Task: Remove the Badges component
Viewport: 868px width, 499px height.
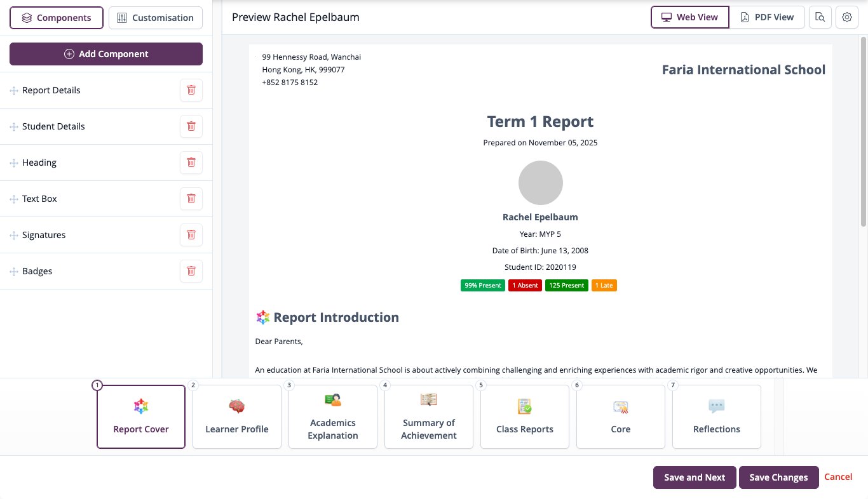Action: (191, 271)
